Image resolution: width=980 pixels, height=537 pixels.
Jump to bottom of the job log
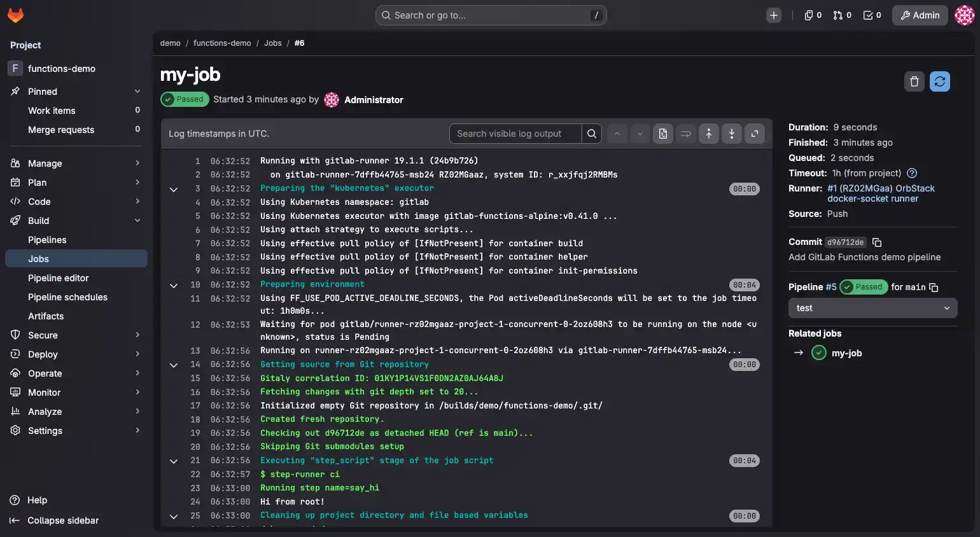point(732,134)
